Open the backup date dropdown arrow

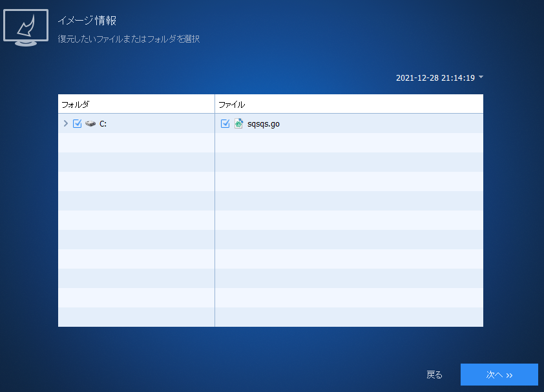click(481, 77)
